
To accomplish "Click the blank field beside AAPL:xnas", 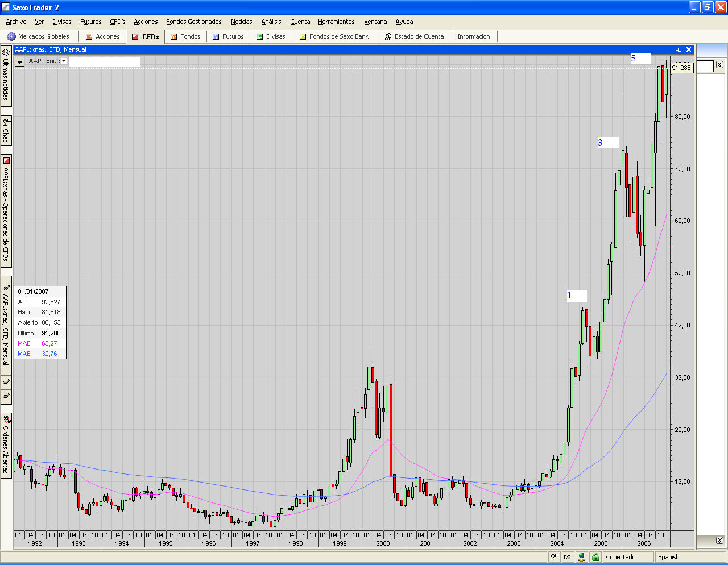I will [105, 61].
